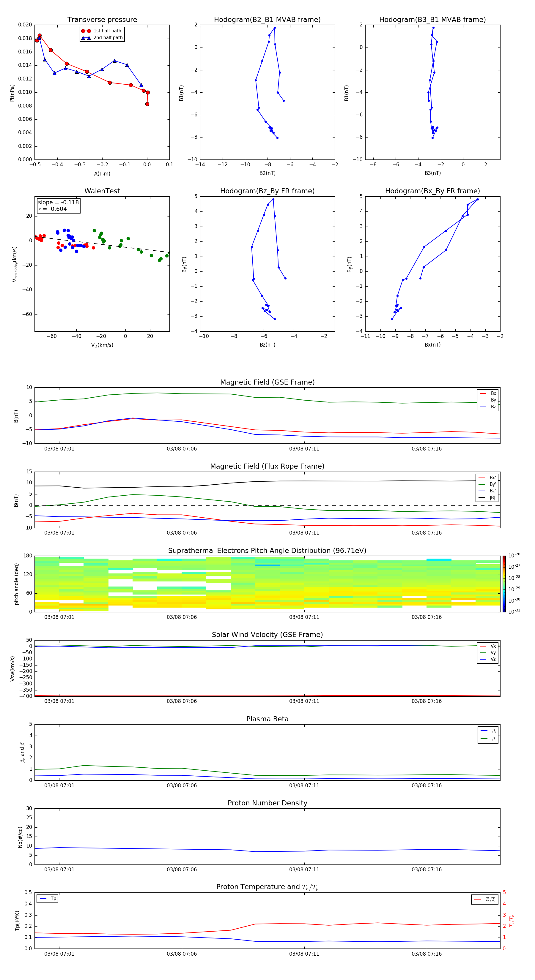
Task: Click the "Magnetic Field (Flux Rope Frame)" title
Action: click(267, 467)
